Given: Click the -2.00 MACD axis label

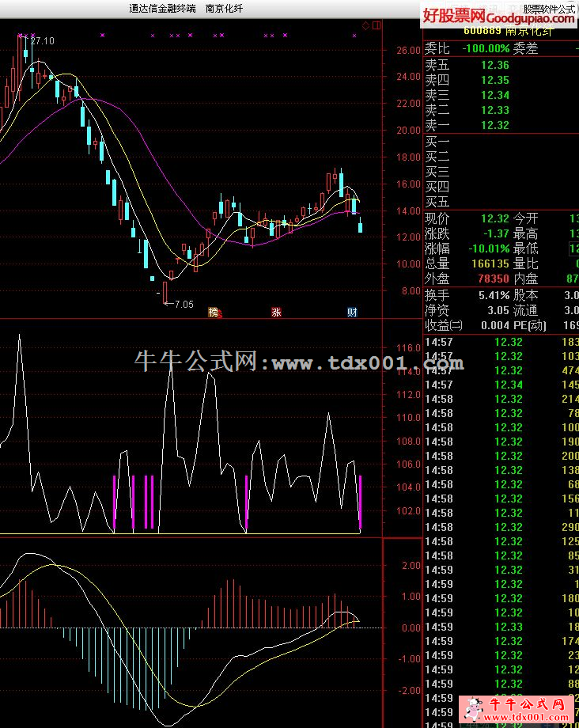Looking at the screenshot, I should pos(409,690).
